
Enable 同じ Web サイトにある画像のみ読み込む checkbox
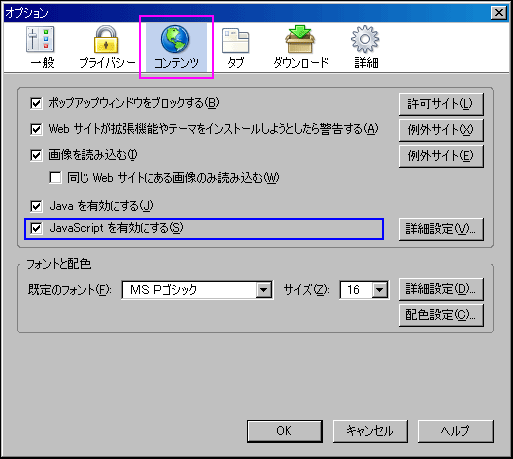pyautogui.click(x=55, y=177)
